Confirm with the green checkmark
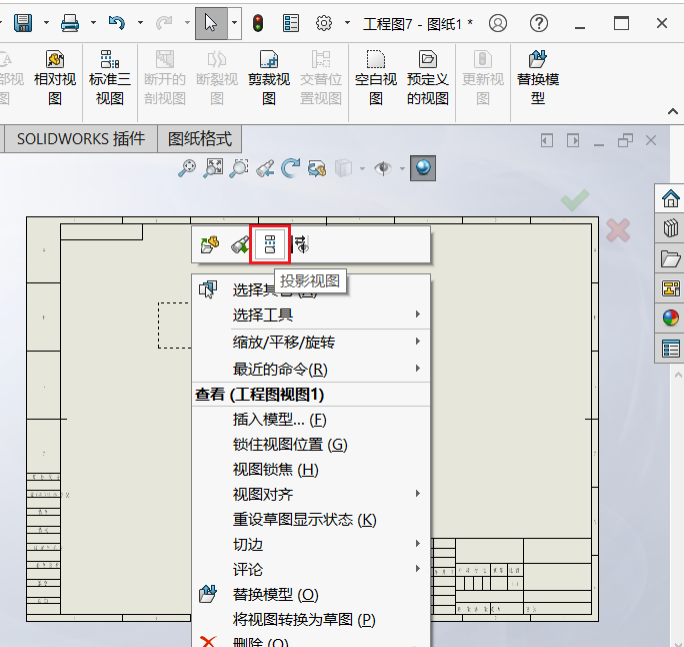 (575, 201)
